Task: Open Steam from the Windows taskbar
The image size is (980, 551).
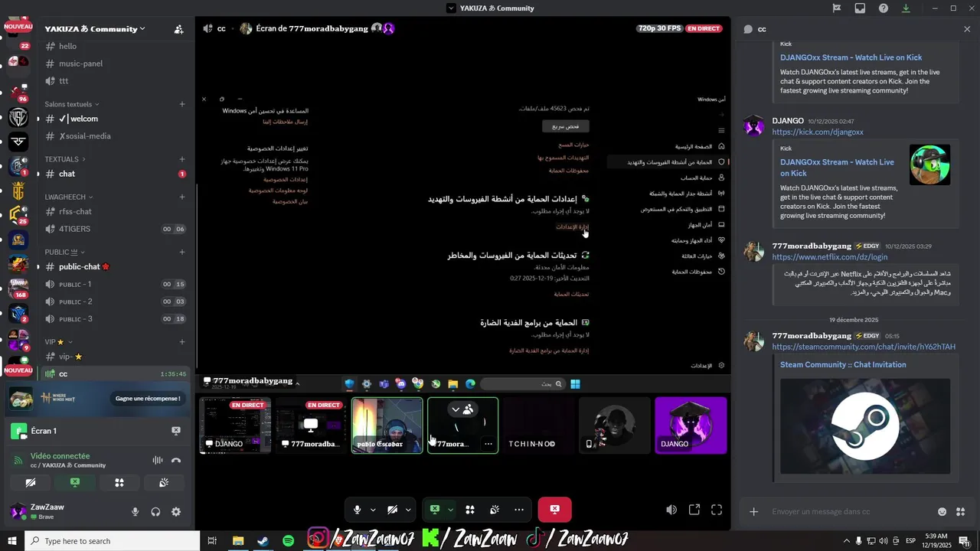Action: (x=263, y=541)
